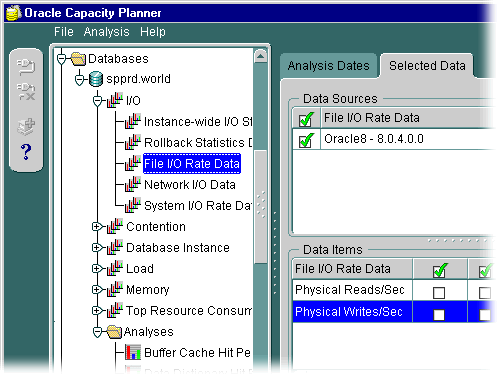Click the add server icon in the left toolbar
Viewport: 498px width, 375px height.
pos(26,126)
